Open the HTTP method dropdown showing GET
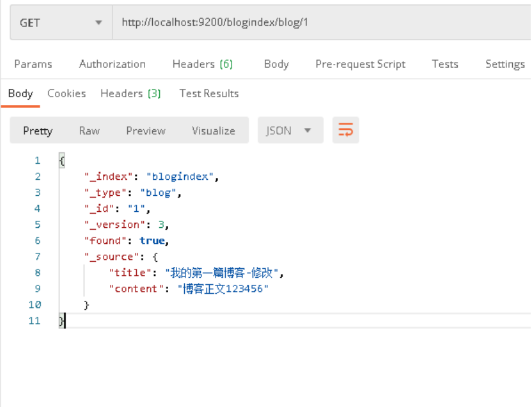The image size is (532, 407). coord(61,22)
